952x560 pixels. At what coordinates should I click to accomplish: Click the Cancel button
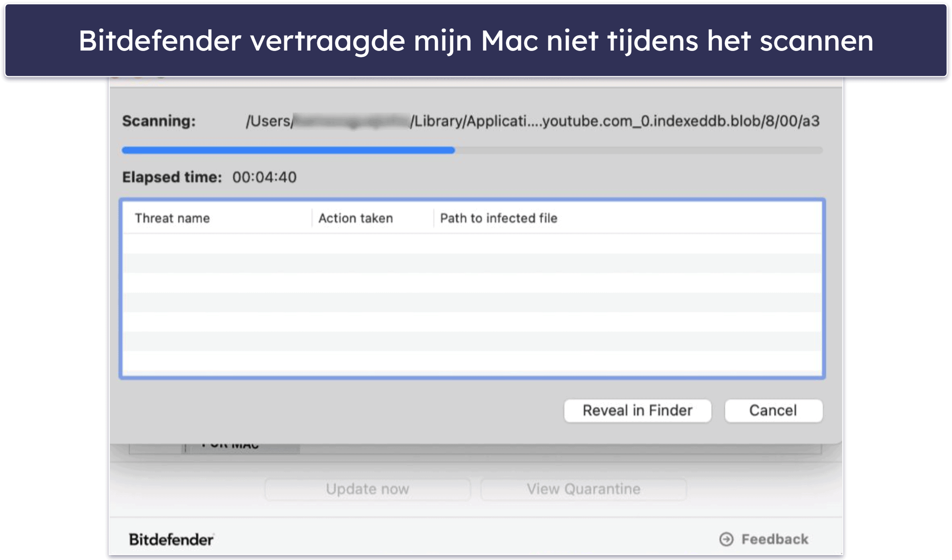coord(773,410)
